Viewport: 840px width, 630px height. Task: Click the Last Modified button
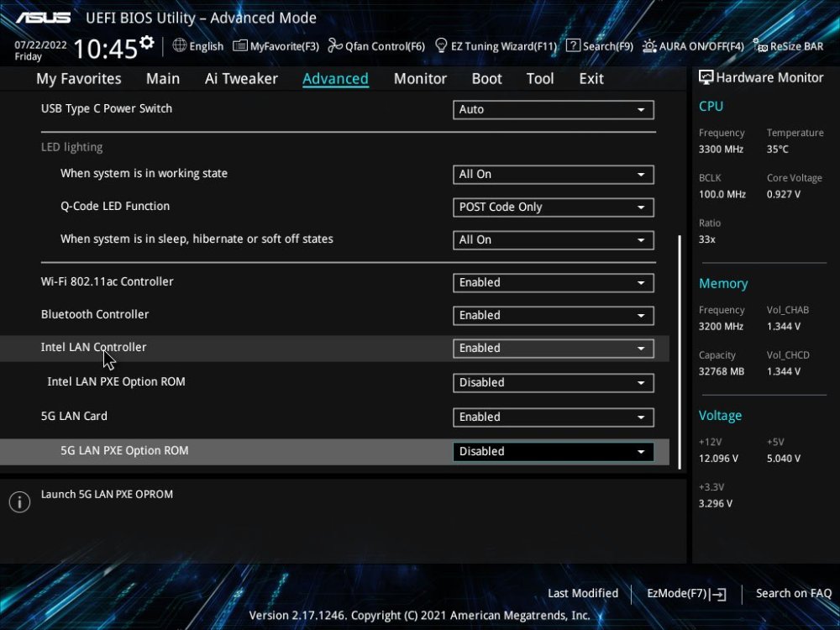click(x=583, y=594)
